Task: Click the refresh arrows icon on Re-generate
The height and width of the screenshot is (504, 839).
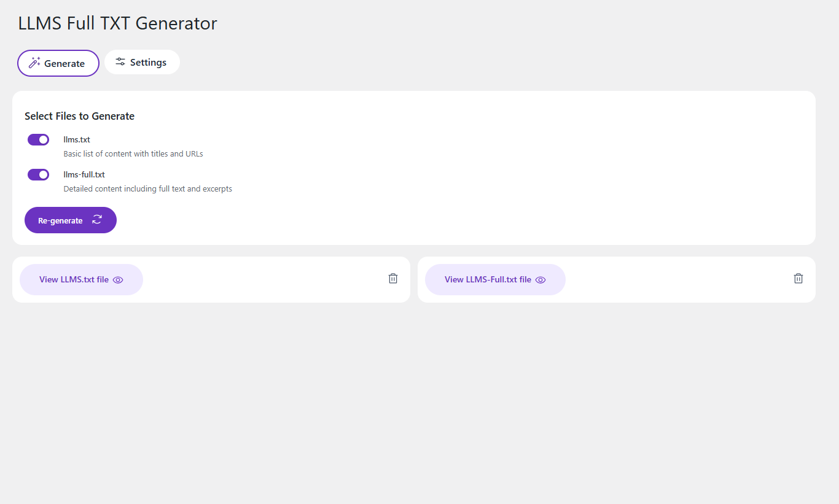Action: pyautogui.click(x=97, y=220)
